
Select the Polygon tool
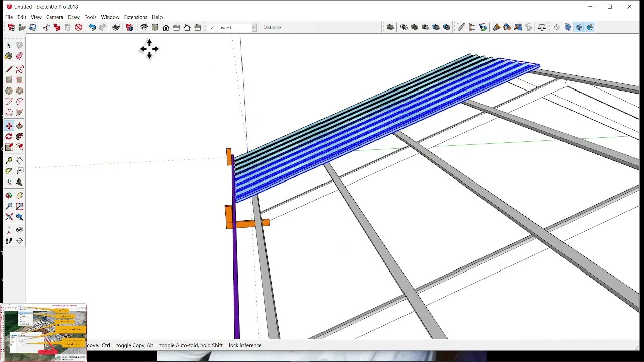click(19, 91)
